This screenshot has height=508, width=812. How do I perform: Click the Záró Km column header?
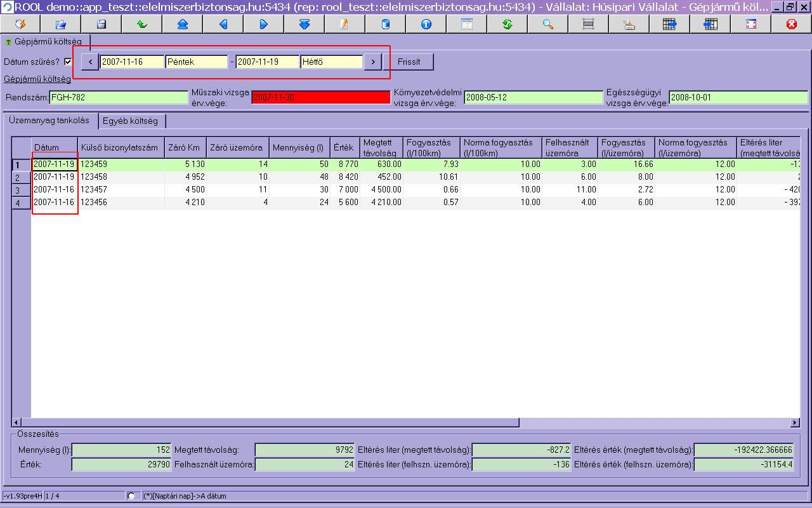point(185,147)
